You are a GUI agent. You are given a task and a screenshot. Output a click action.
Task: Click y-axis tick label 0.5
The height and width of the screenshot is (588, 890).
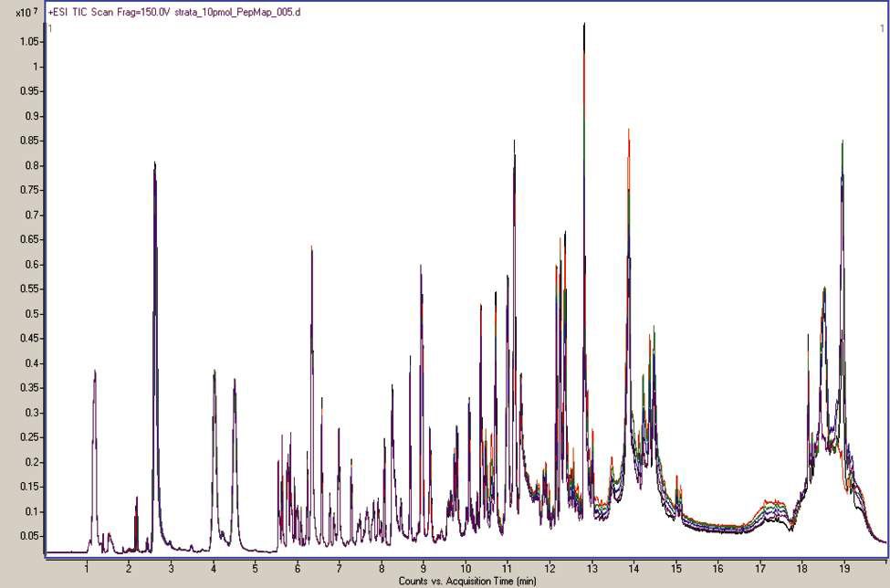point(30,313)
